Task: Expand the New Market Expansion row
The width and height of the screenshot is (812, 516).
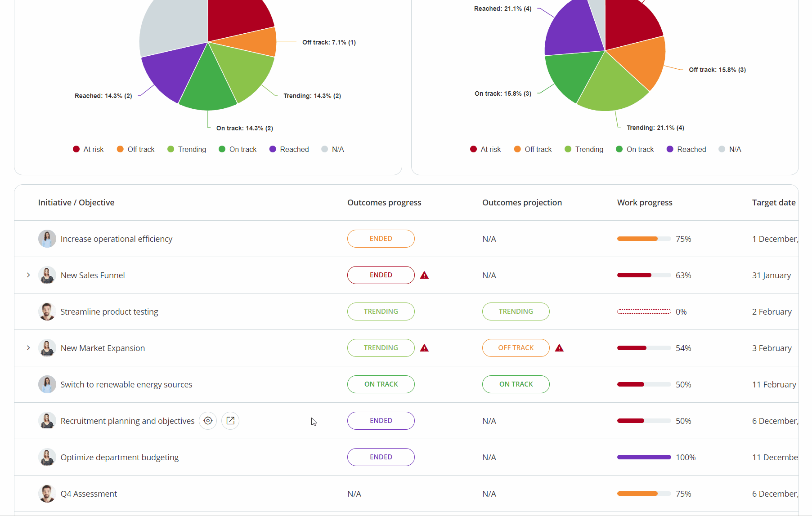Action: coord(28,347)
